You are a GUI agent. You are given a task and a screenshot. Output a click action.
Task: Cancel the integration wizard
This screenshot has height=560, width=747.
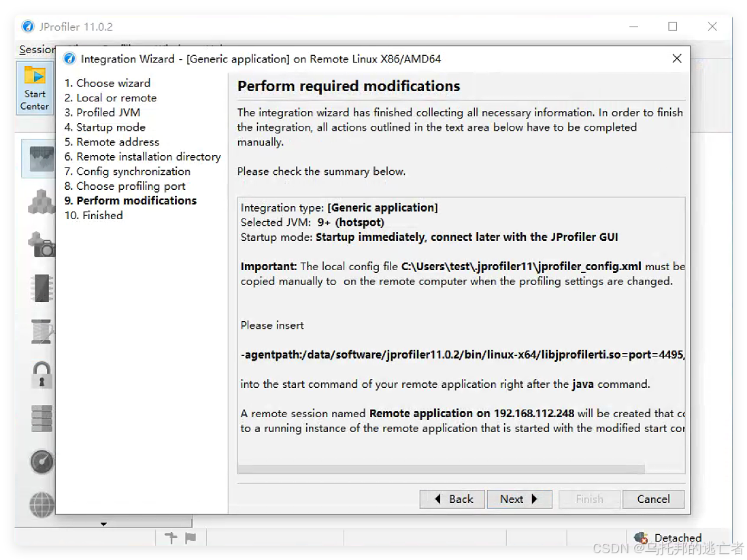point(653,499)
